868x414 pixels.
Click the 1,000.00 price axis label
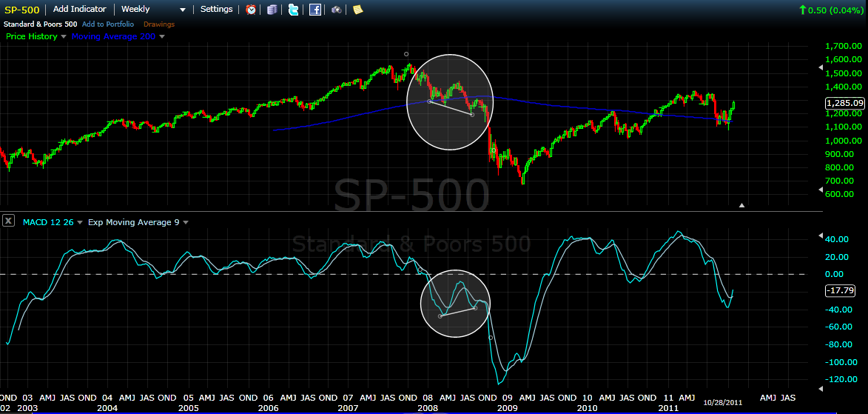[x=844, y=141]
